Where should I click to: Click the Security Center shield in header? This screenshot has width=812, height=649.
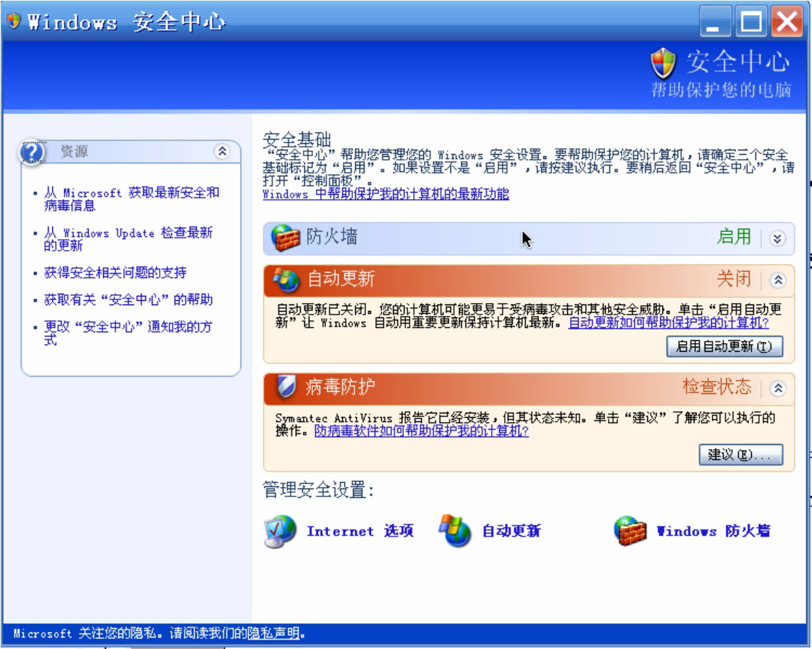coord(663,64)
